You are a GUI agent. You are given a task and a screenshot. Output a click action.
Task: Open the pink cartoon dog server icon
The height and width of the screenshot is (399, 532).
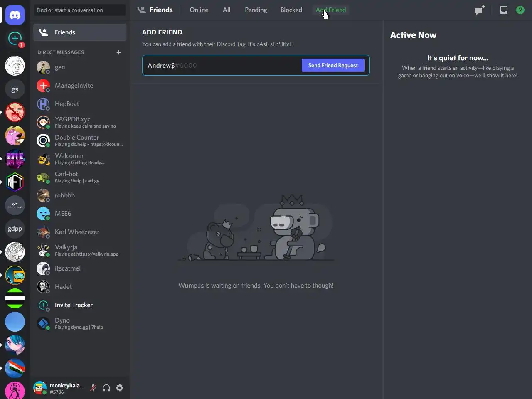15,135
